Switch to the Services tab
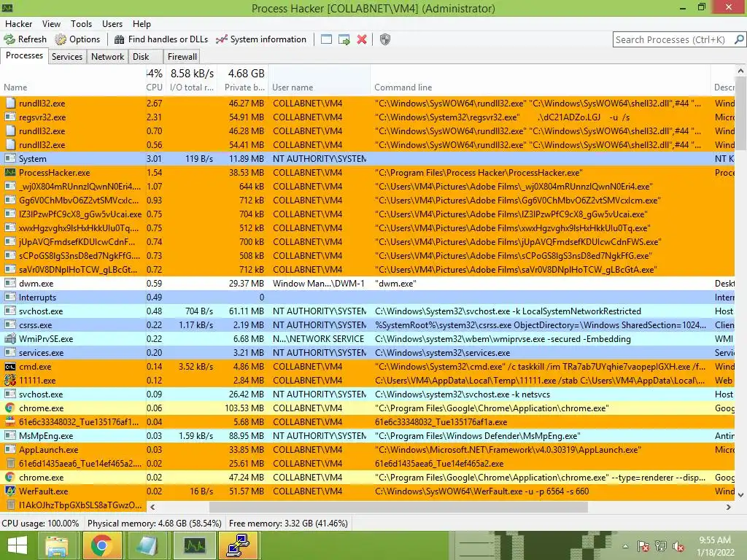This screenshot has height=560, width=747. pyautogui.click(x=66, y=57)
